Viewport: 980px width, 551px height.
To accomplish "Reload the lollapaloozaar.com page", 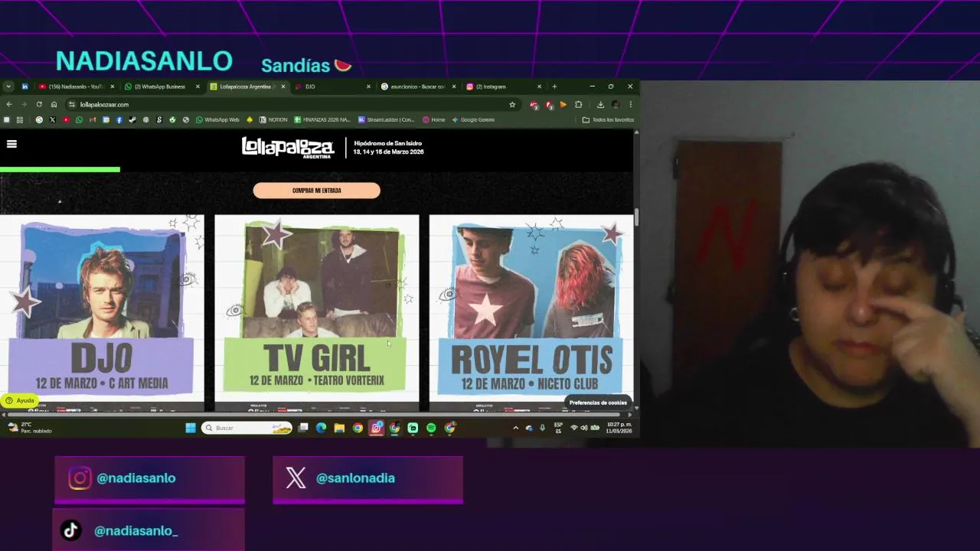I will point(39,104).
